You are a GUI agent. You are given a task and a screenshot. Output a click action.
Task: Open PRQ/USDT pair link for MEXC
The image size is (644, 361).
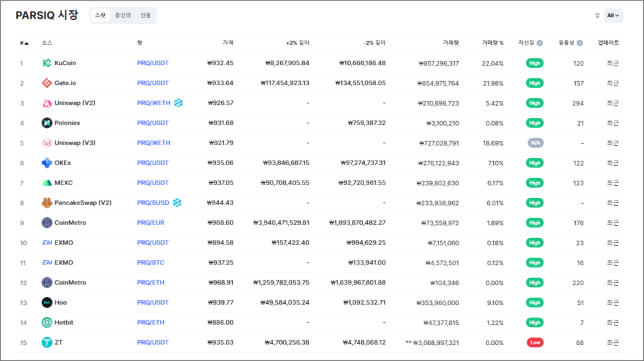pyautogui.click(x=153, y=182)
